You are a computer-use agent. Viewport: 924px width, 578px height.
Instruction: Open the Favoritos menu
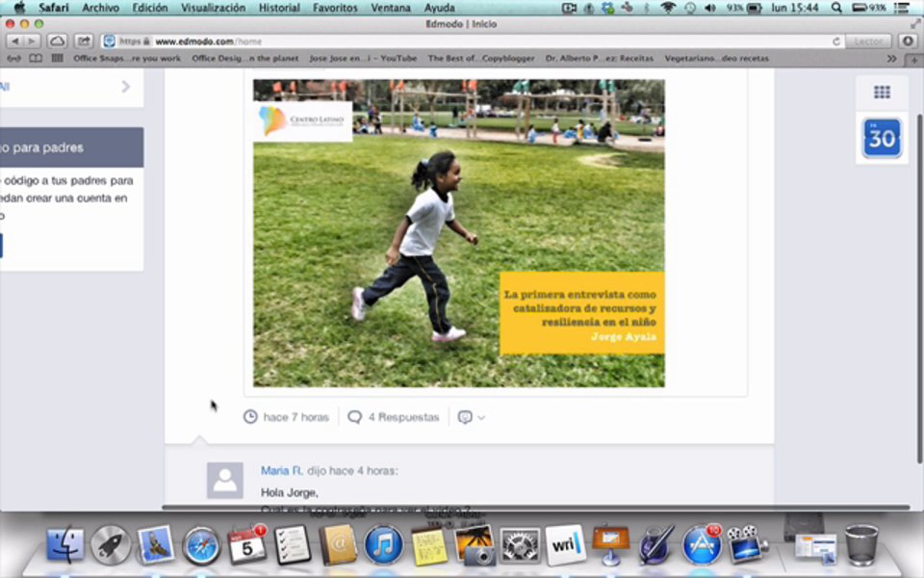[x=335, y=8]
